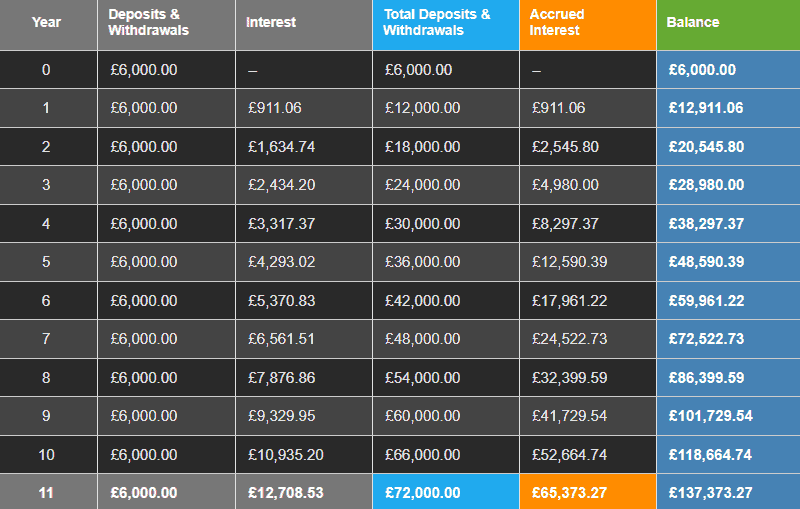Select the year 0 balance £6,000.00
Image resolution: width=800 pixels, height=509 pixels.
pos(702,70)
